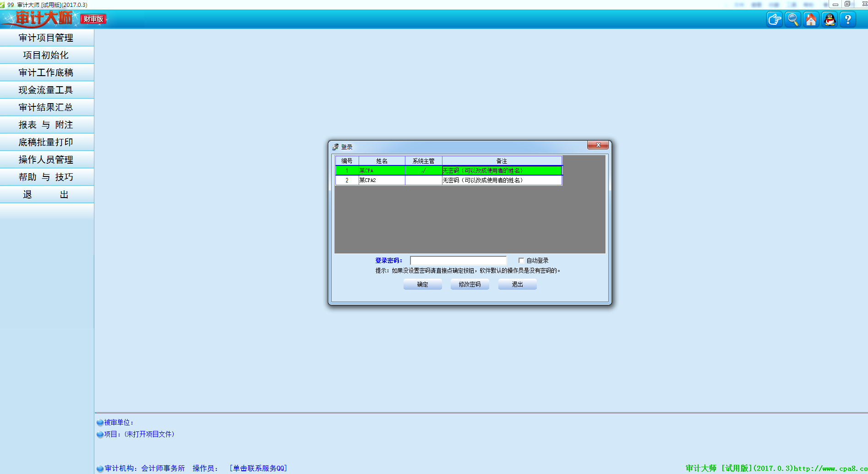Open 帮助 与 技巧 menu

click(x=47, y=177)
